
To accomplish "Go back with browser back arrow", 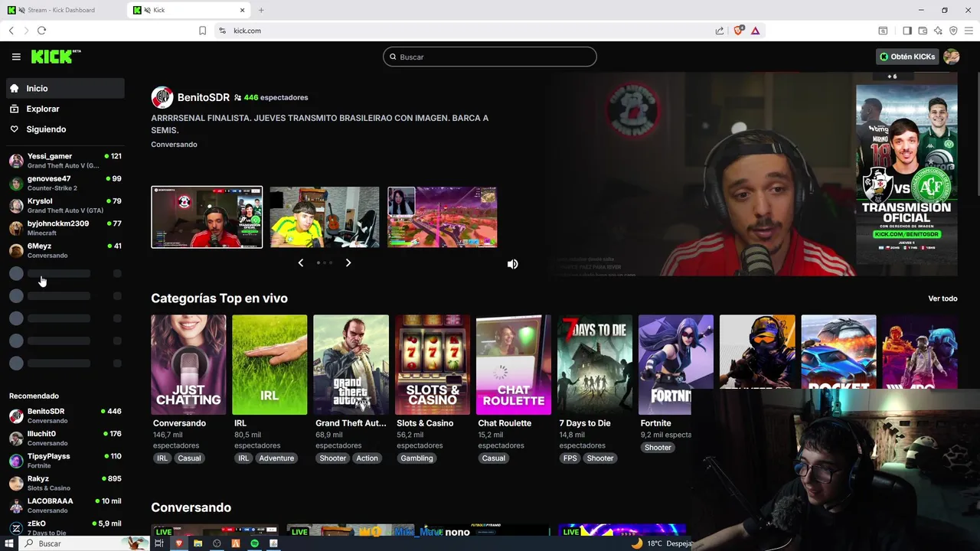I will tap(11, 31).
